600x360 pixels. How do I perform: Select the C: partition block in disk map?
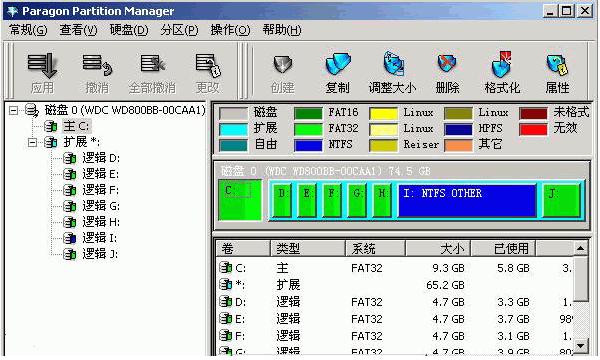tap(240, 200)
